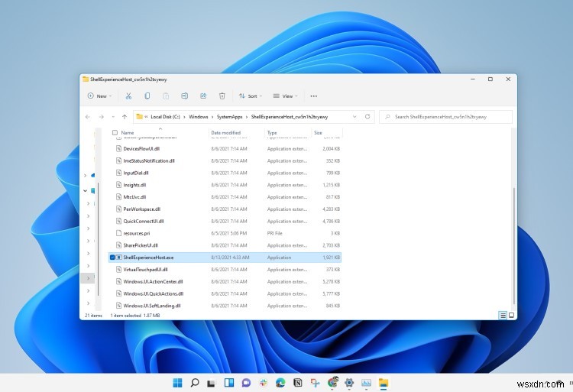The width and height of the screenshot is (573, 392).
Task: Open Settings gear on taskbar
Action: [x=349, y=383]
